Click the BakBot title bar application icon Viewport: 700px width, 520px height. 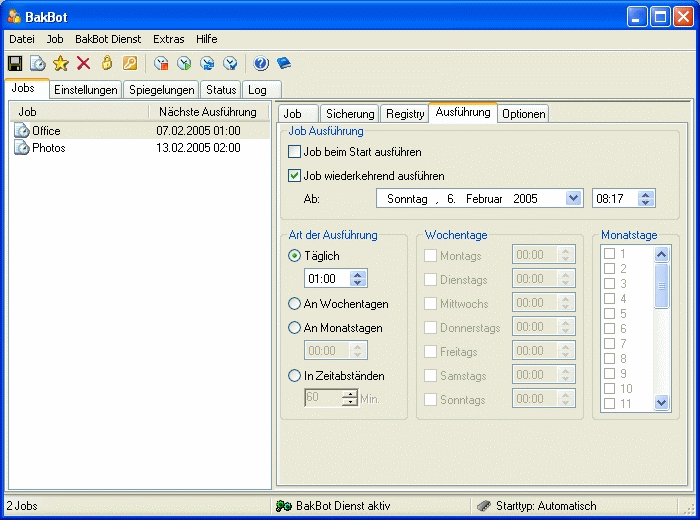(x=14, y=17)
